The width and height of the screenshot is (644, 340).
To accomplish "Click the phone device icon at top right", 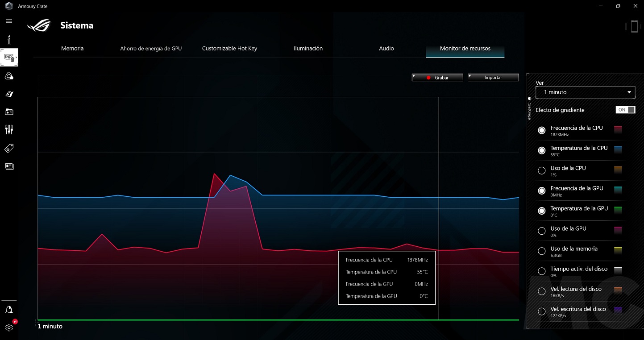I will click(634, 26).
